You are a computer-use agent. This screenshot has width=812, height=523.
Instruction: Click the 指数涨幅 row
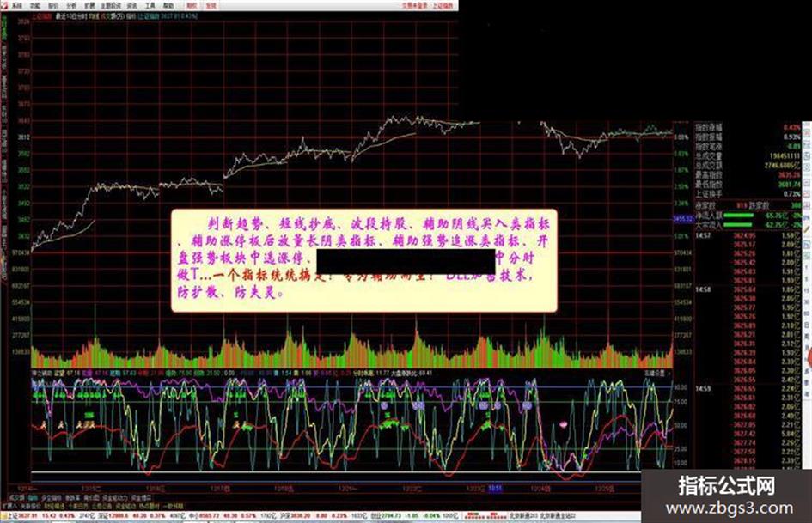[x=748, y=127]
